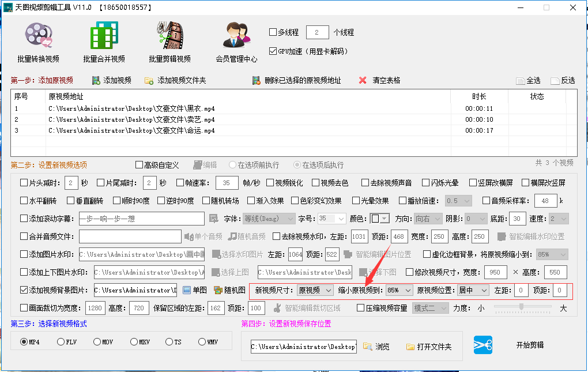The height and width of the screenshot is (372, 588).
Task: Click the 添加视频 icon
Action: click(x=96, y=80)
